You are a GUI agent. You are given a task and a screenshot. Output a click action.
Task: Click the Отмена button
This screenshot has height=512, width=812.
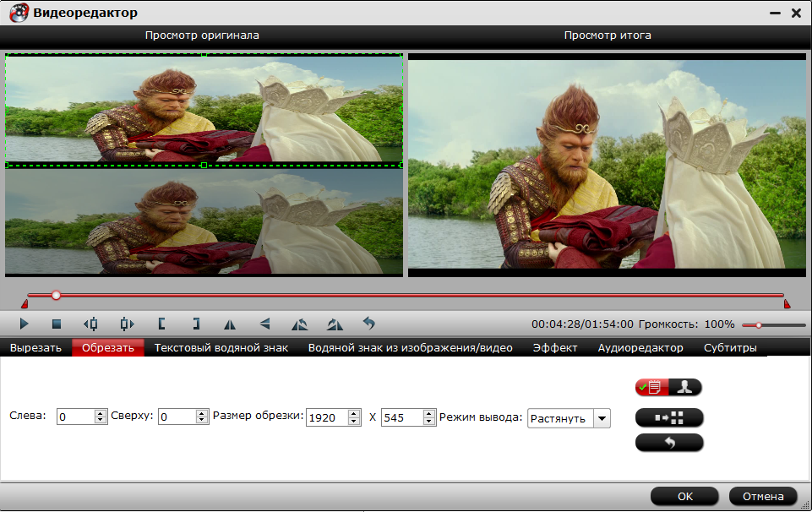(x=763, y=497)
